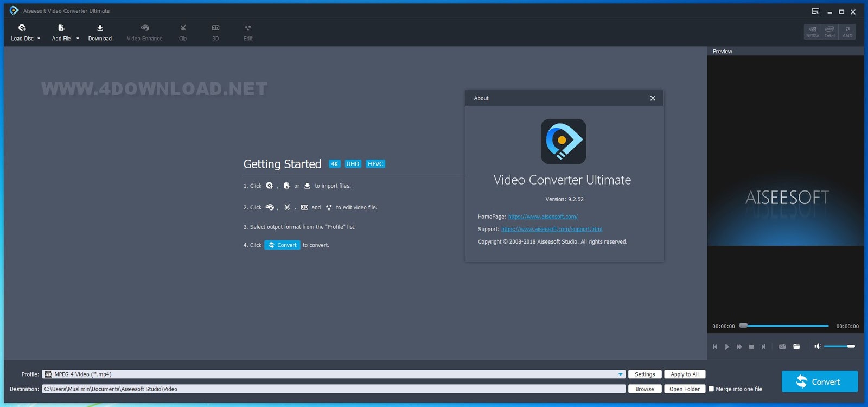Browse for destination folder

(x=645, y=389)
